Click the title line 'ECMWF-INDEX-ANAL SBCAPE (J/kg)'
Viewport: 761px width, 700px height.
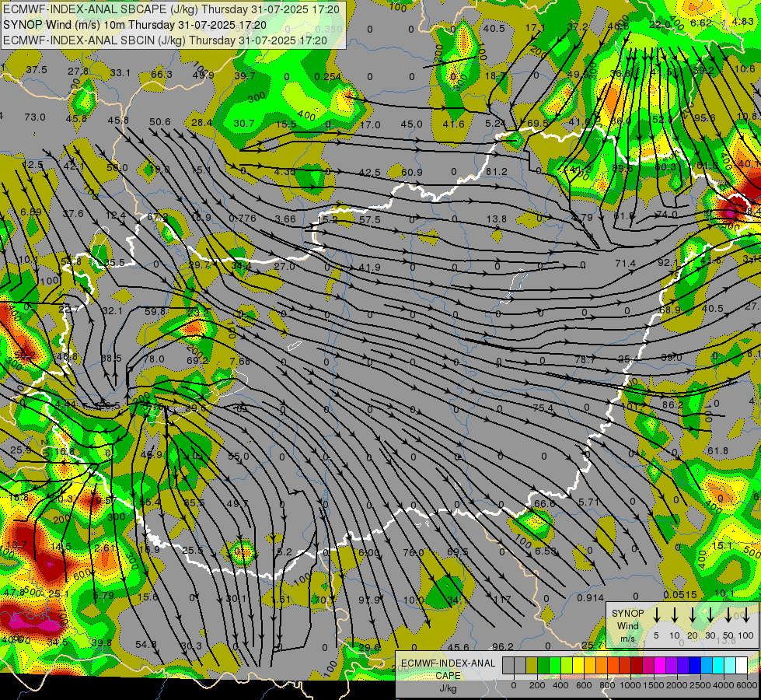point(171,9)
